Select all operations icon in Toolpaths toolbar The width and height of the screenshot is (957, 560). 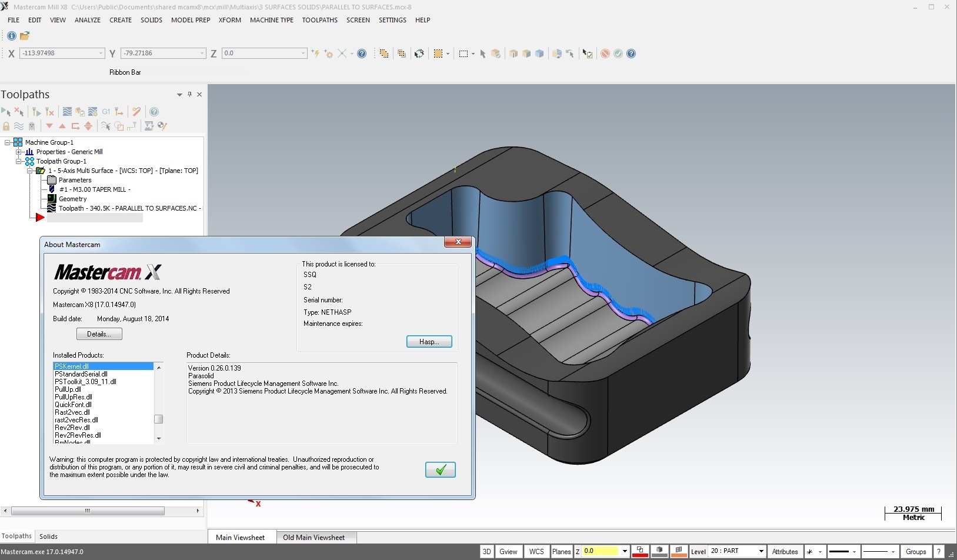pyautogui.click(x=6, y=112)
